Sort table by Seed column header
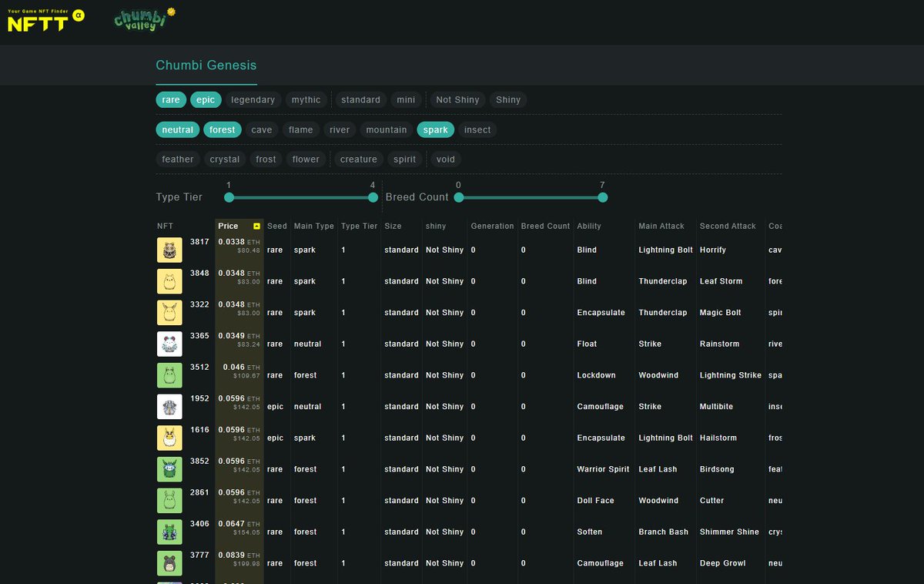The image size is (924, 584). click(x=277, y=226)
